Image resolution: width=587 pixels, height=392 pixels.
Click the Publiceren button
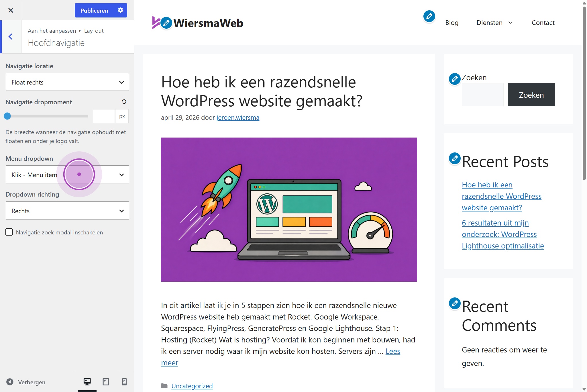coord(94,10)
